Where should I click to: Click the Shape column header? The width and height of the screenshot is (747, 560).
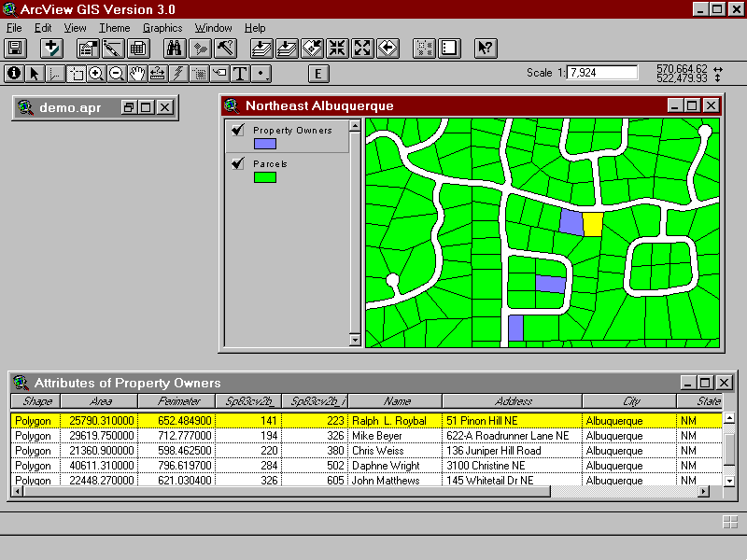pos(35,401)
